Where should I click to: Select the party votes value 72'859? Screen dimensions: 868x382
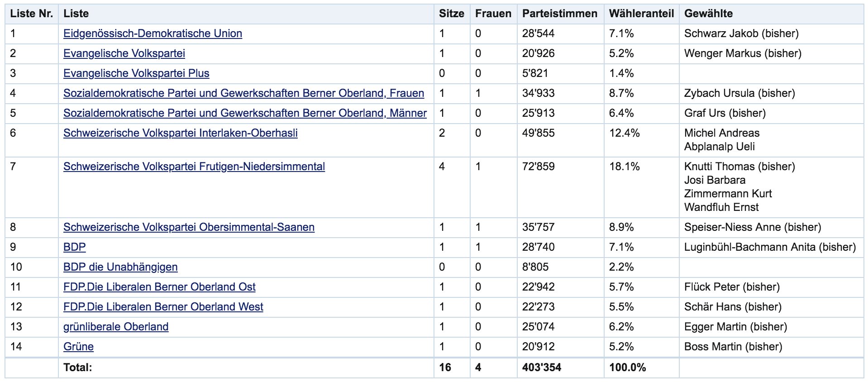539,167
